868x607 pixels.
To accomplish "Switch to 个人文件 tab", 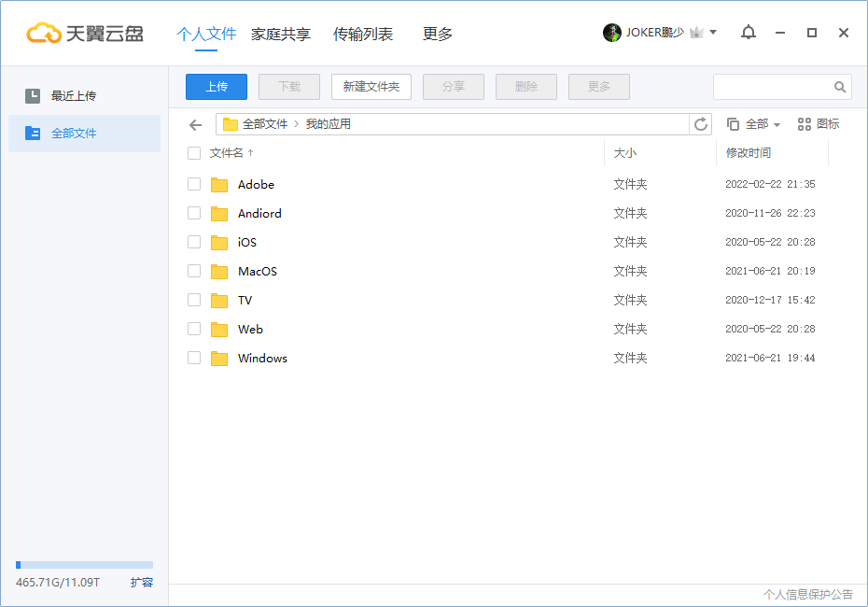I will 206,34.
